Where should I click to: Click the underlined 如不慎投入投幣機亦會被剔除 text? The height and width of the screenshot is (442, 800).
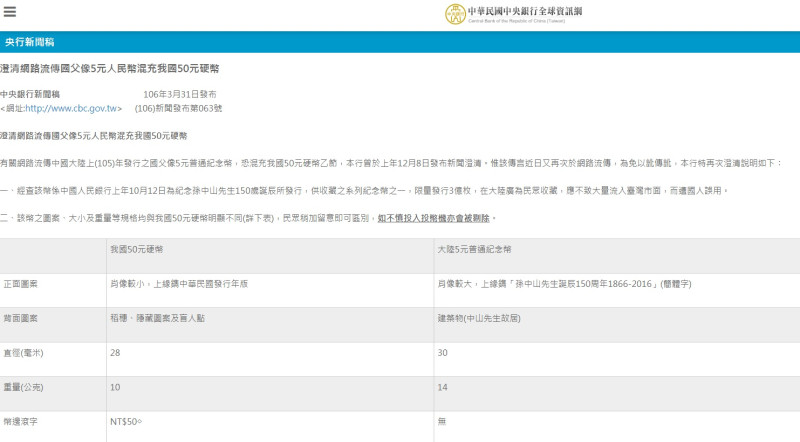pos(434,218)
